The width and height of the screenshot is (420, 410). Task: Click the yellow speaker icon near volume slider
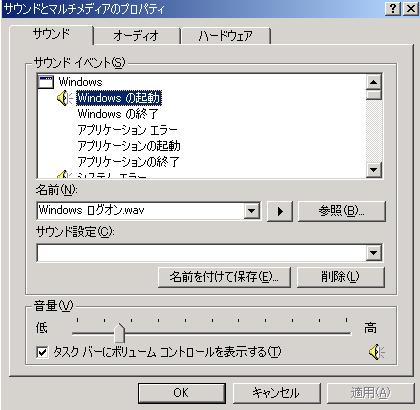pyautogui.click(x=377, y=352)
